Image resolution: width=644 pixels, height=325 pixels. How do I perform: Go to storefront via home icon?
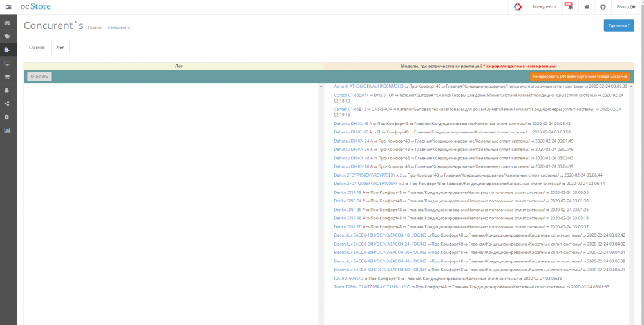(x=587, y=7)
